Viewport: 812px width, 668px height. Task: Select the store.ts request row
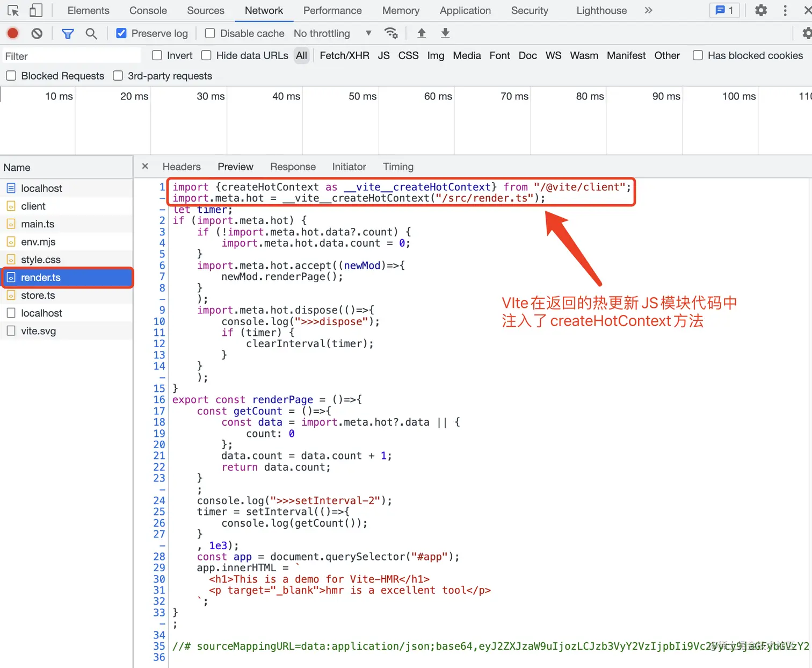pos(66,295)
